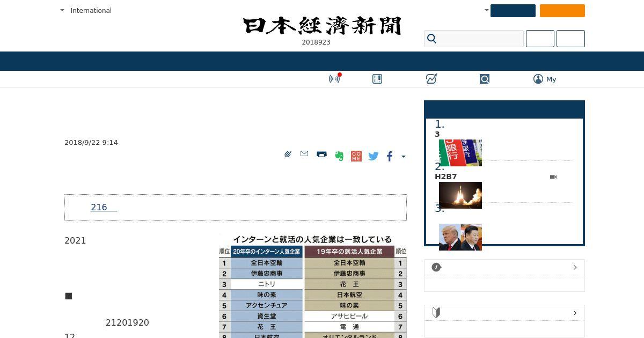Open the newspaper edition viewer icon
Image resolution: width=644 pixels, height=338 pixels.
pos(377,79)
